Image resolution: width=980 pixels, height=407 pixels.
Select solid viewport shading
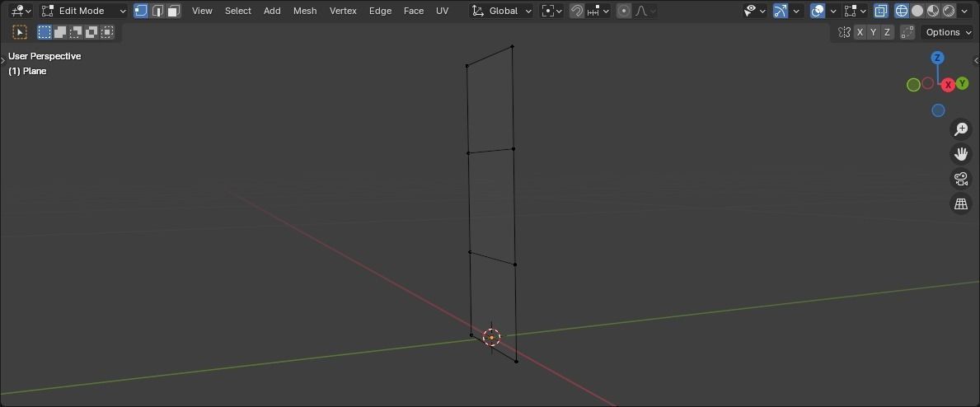click(917, 11)
